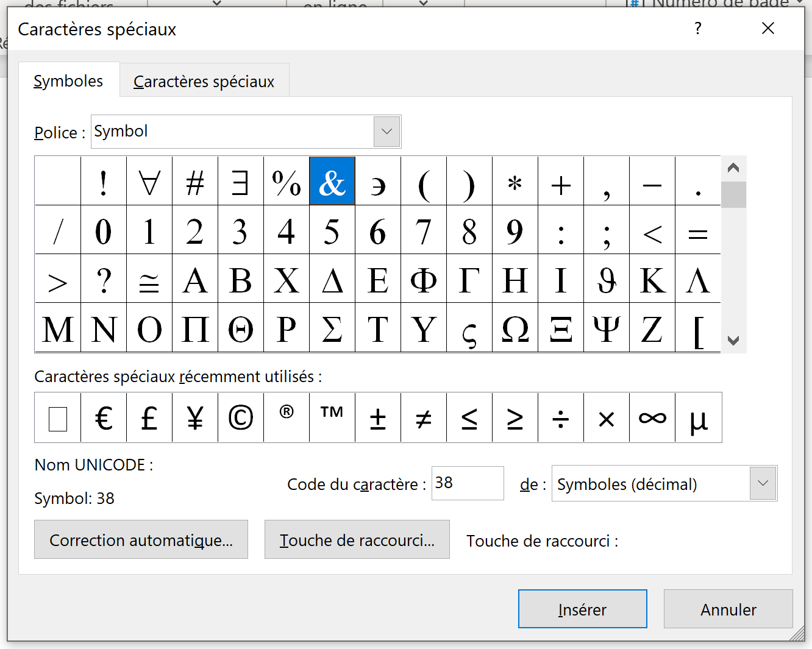
Task: Open the Symboles (décimal) encoding dropdown
Action: point(762,483)
